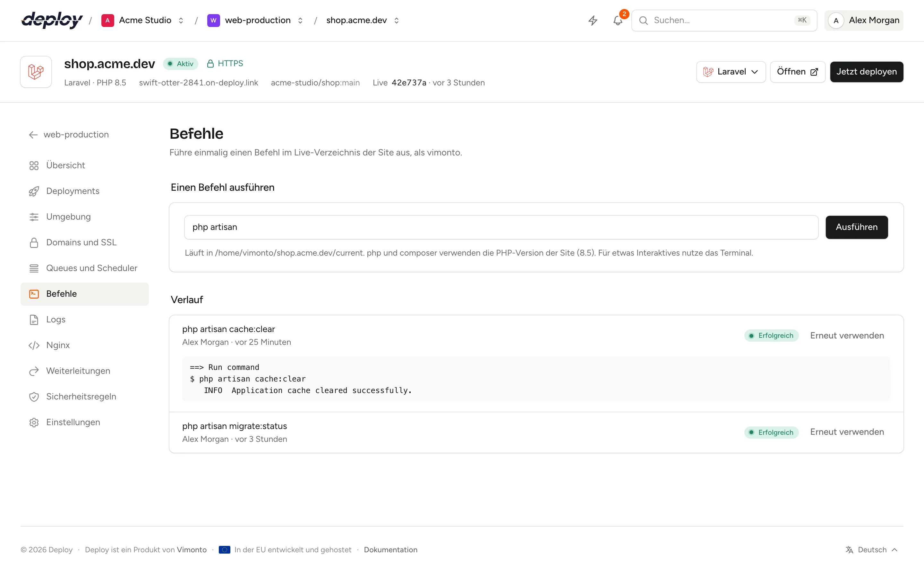Go to the Übersicht section
924x578 pixels.
[84, 165]
